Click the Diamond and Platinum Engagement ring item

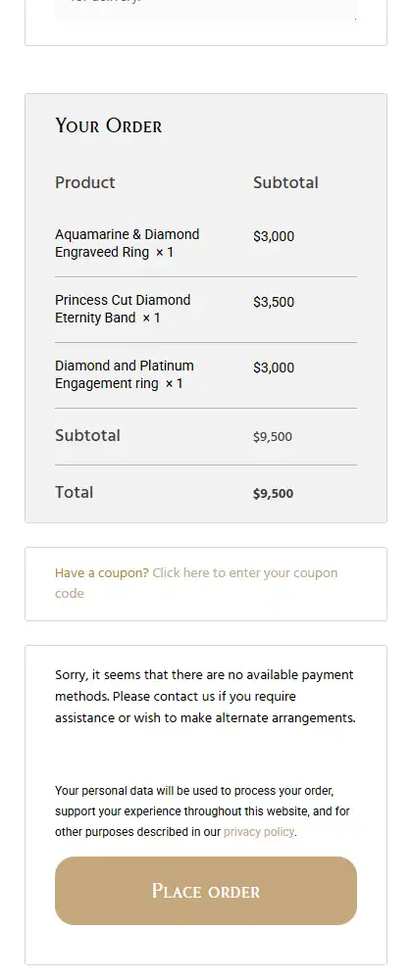click(x=125, y=374)
